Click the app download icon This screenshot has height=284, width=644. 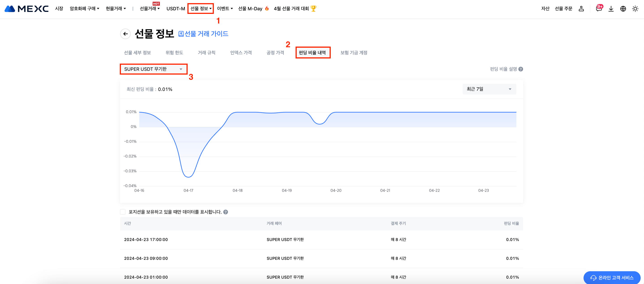pos(611,9)
